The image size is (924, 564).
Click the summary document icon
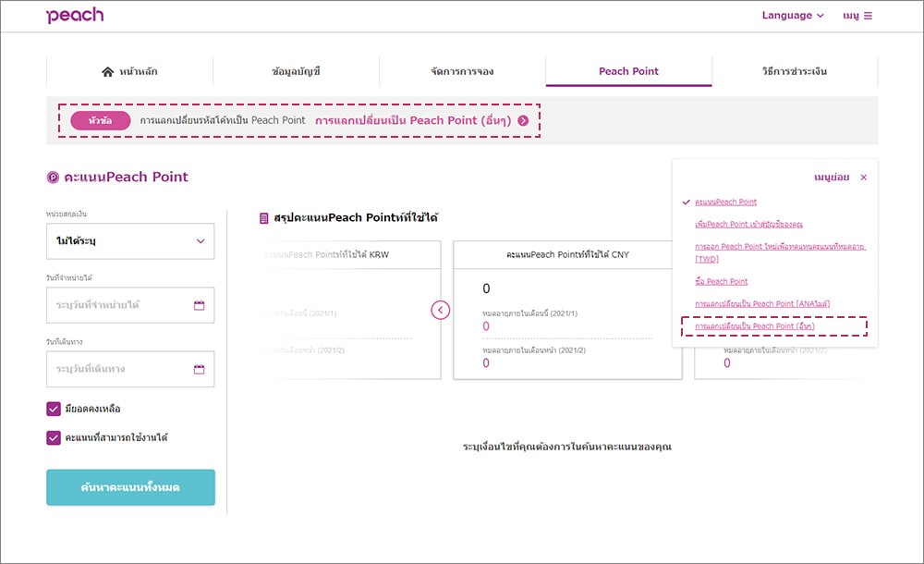click(x=264, y=218)
